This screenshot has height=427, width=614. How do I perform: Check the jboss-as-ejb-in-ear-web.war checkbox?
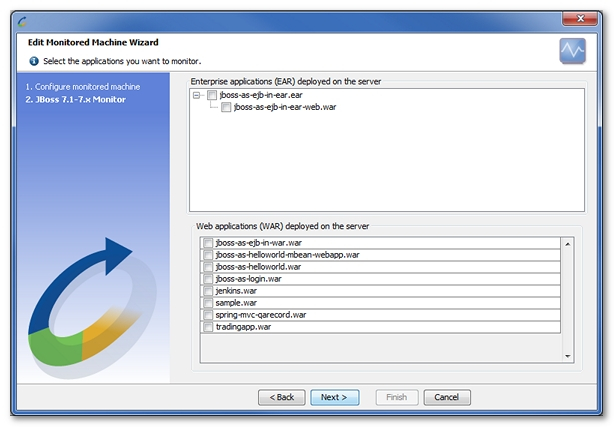(226, 107)
